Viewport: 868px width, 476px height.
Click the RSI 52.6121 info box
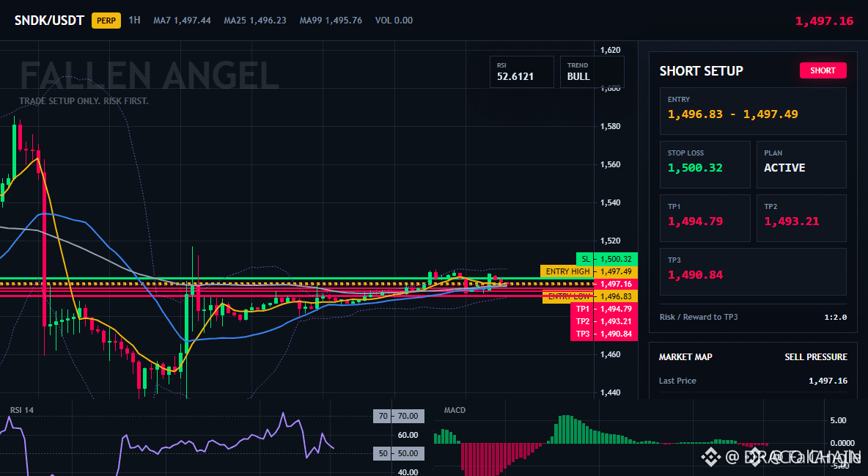tap(521, 71)
